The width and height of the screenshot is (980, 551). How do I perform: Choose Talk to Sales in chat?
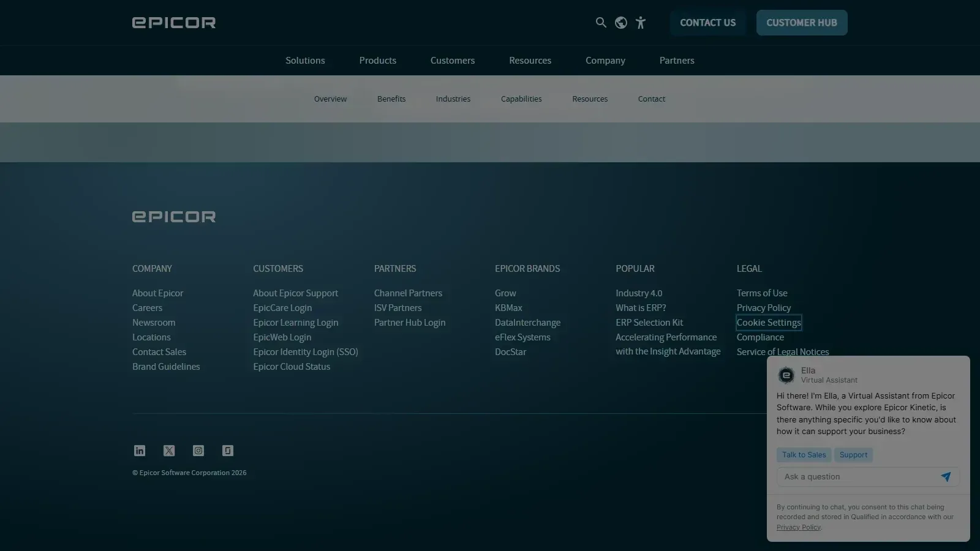(804, 455)
